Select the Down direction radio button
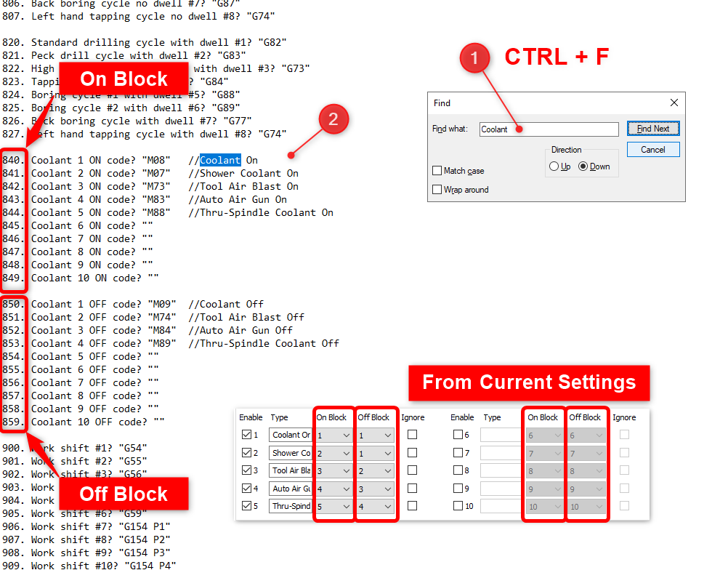This screenshot has width=728, height=570. click(x=583, y=166)
